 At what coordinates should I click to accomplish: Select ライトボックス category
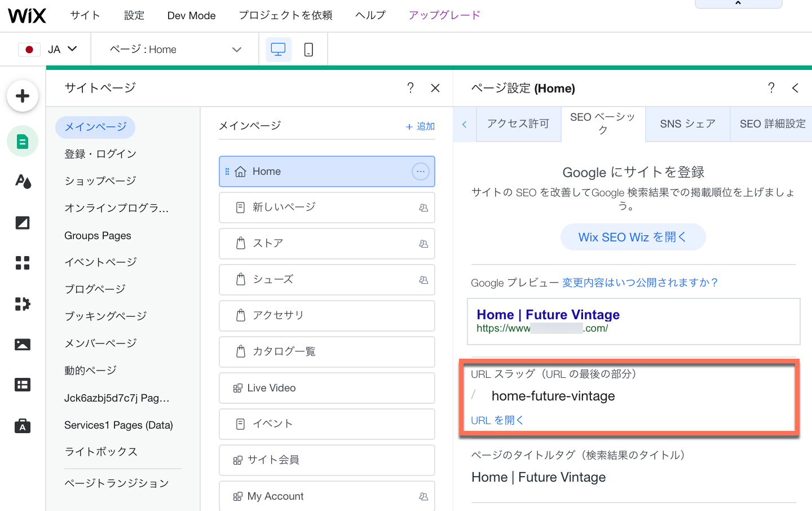pyautogui.click(x=101, y=452)
